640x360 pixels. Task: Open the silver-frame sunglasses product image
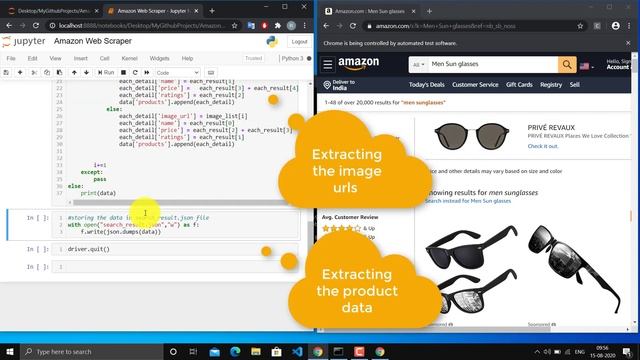click(x=574, y=269)
